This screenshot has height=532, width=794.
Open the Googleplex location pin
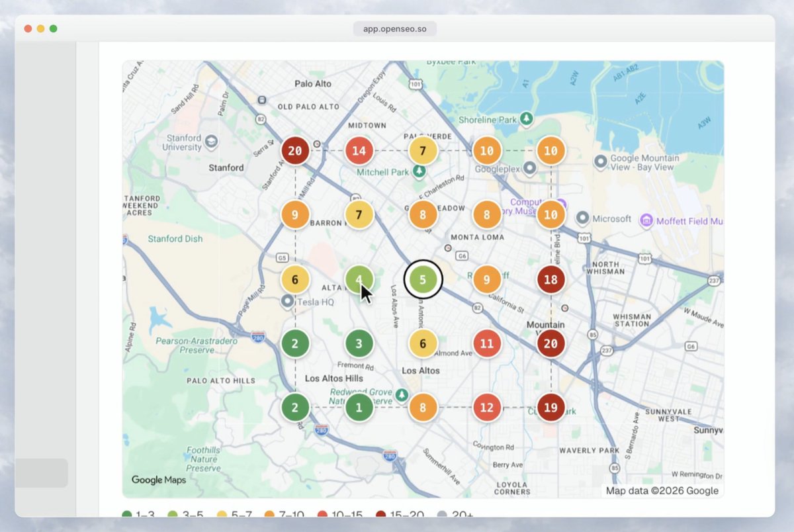528,169
